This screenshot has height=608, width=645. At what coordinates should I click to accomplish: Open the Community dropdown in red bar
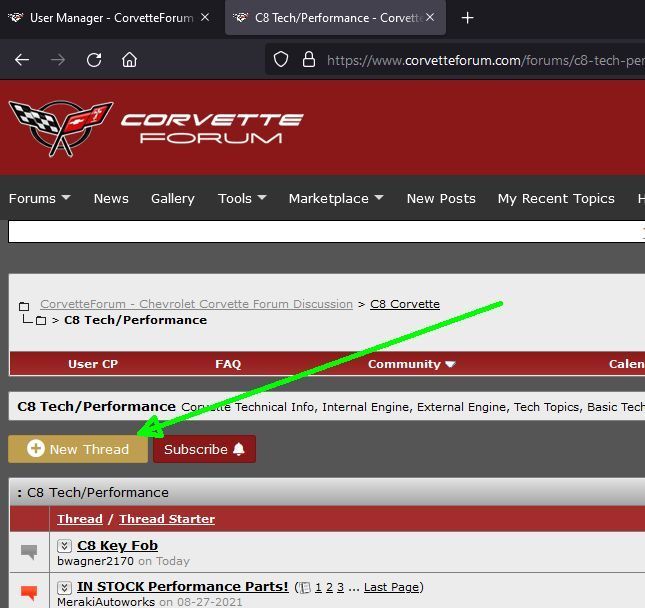(411, 364)
